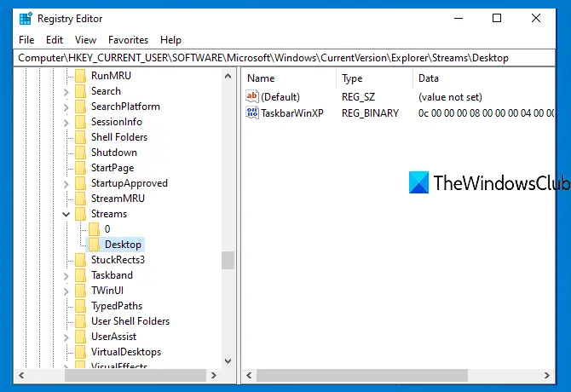
Task: Click the (value not set) data cell
Action: point(451,97)
